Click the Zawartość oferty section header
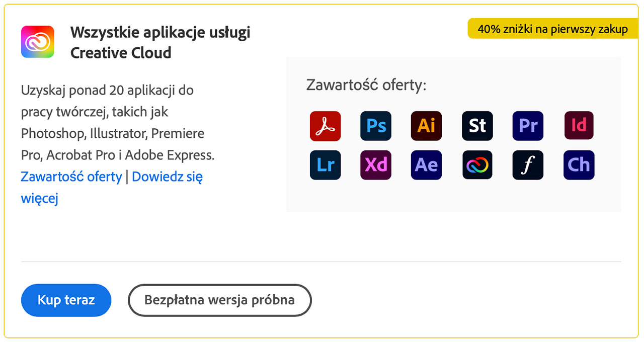Screen dimensions: 644x342 pos(366,85)
